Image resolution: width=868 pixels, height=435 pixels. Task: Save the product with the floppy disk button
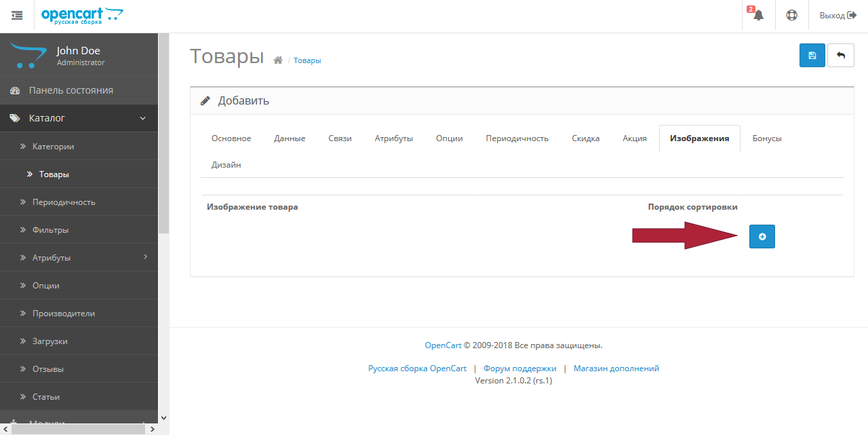coord(812,56)
